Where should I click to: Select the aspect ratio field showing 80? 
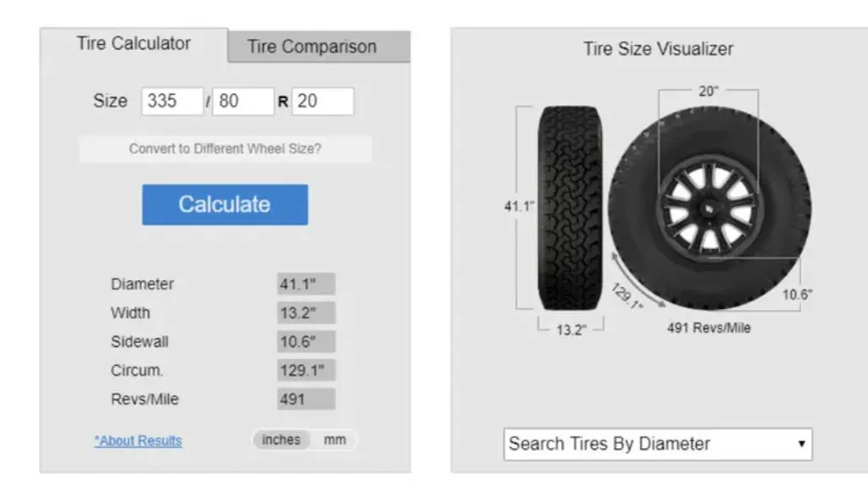(245, 101)
